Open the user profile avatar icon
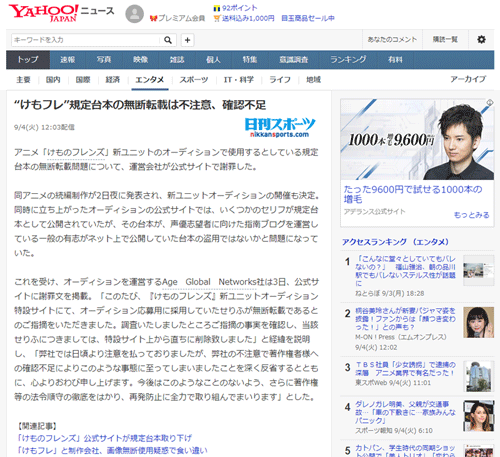Viewport: 500px width, 457px height. pyautogui.click(x=134, y=14)
